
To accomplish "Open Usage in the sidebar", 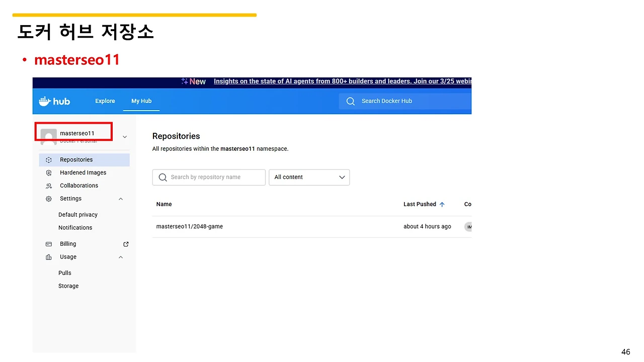I will click(x=68, y=257).
